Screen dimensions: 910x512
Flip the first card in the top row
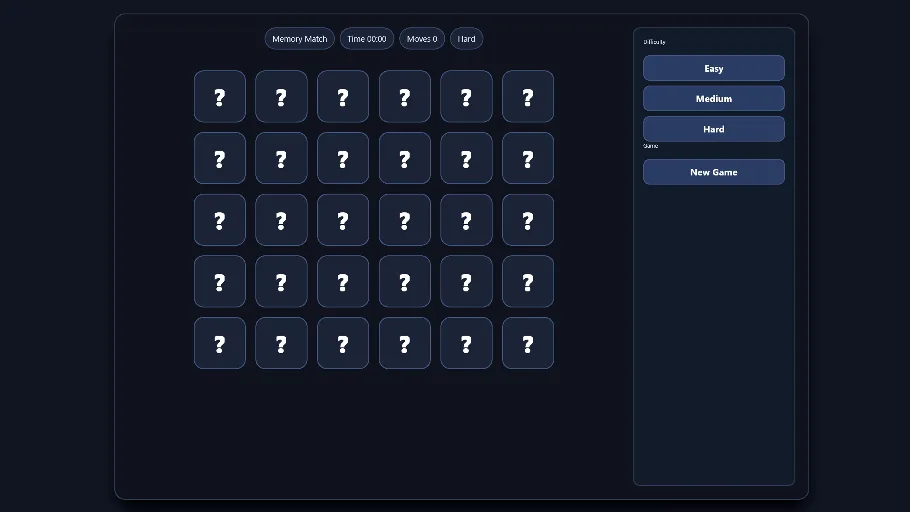click(x=219, y=96)
